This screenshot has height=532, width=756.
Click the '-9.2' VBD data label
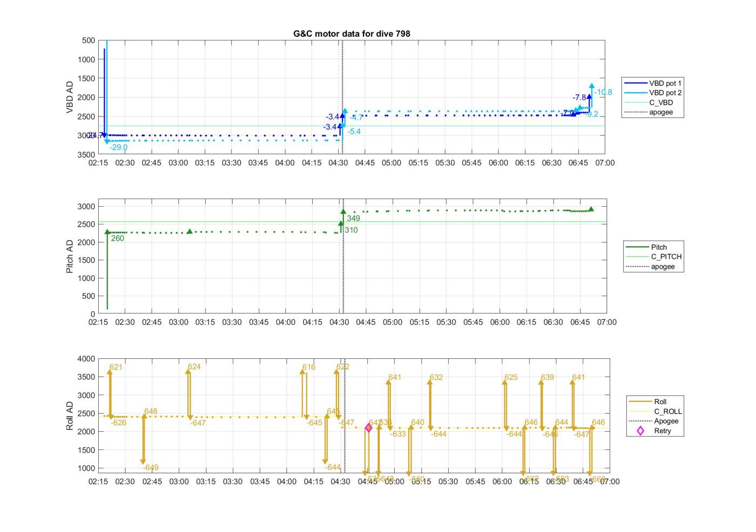pyautogui.click(x=592, y=114)
